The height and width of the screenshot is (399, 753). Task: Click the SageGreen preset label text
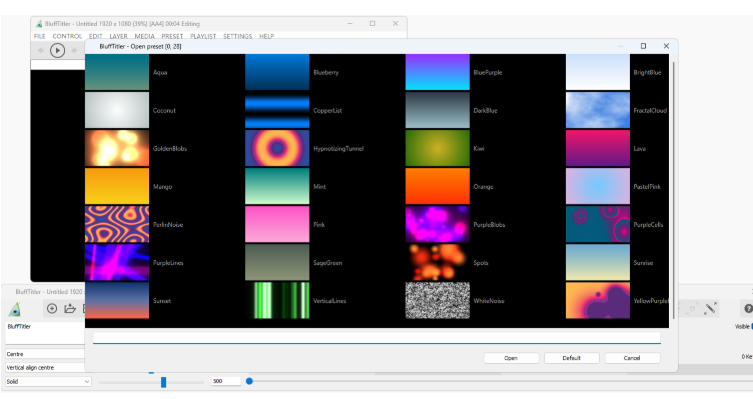click(x=328, y=263)
